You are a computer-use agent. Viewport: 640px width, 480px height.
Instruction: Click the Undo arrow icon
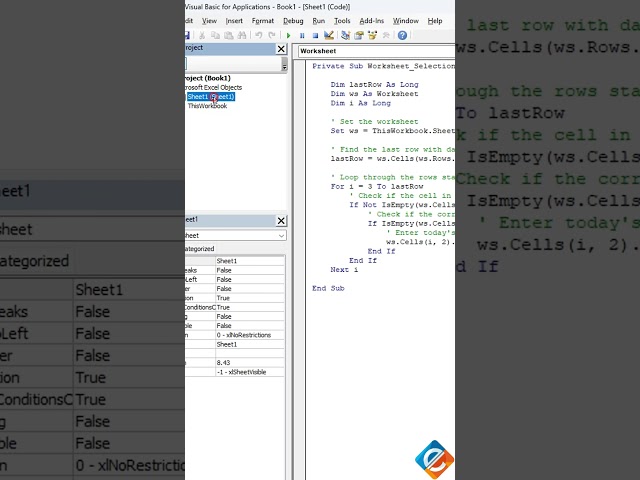coord(258,36)
